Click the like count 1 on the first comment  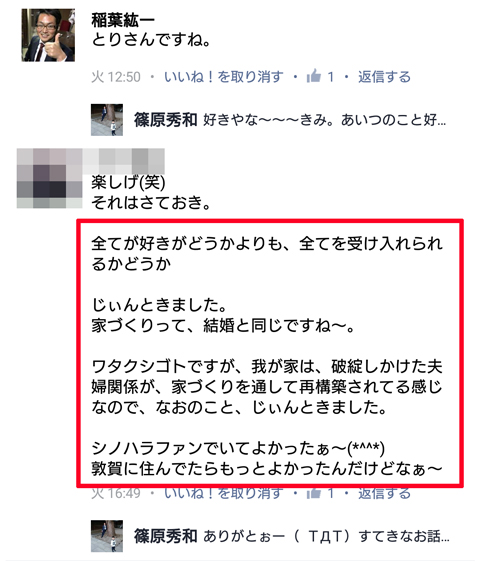coord(331,77)
